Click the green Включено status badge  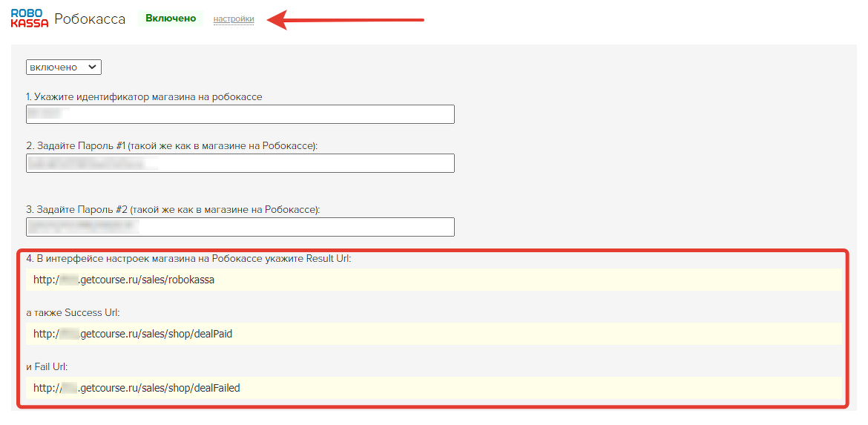click(x=171, y=19)
